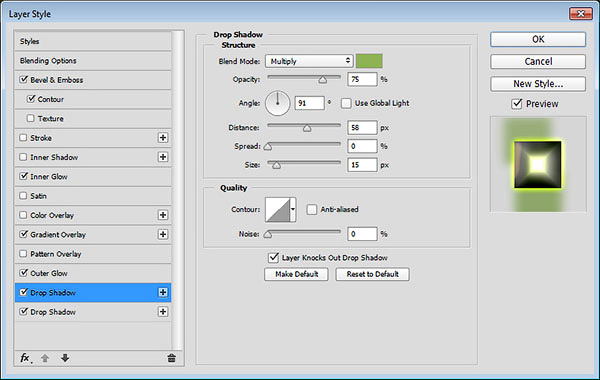This screenshot has height=380, width=600.
Task: Add another Color Overlay with plus icon
Action: pyautogui.click(x=163, y=215)
